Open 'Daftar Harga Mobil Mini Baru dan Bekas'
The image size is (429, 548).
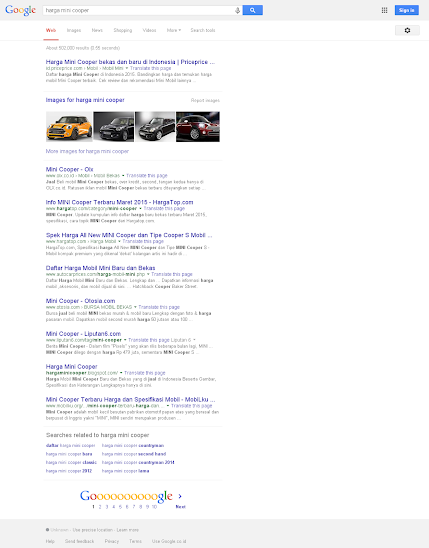point(100,268)
